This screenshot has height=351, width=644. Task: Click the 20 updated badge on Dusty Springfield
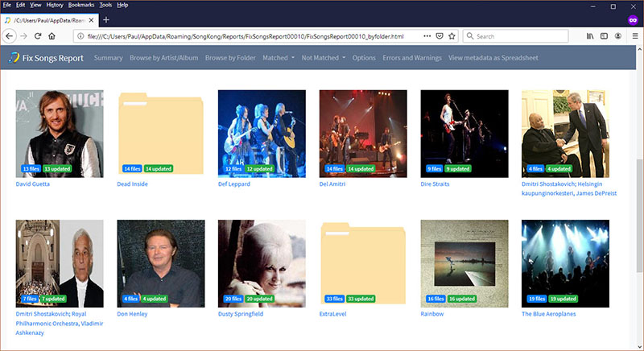click(x=259, y=299)
